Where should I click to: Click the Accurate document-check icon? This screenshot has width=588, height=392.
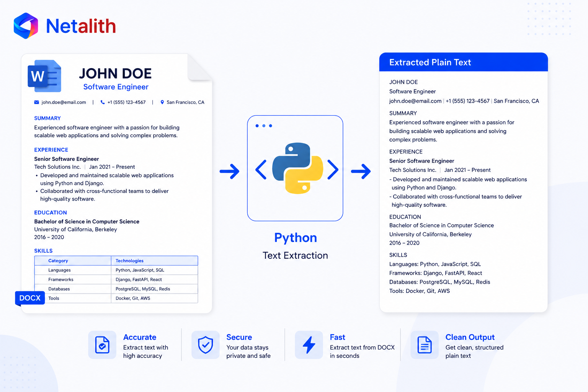pyautogui.click(x=102, y=345)
